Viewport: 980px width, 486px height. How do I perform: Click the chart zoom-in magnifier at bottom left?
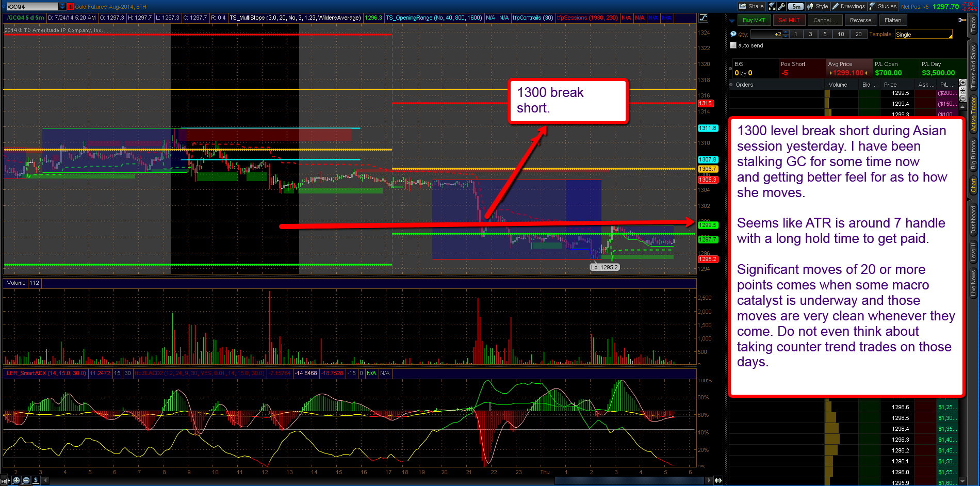17,480
